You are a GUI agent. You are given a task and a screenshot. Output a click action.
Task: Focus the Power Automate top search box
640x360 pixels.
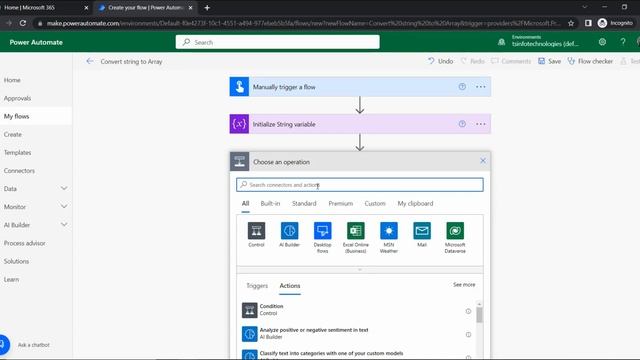(x=278, y=42)
